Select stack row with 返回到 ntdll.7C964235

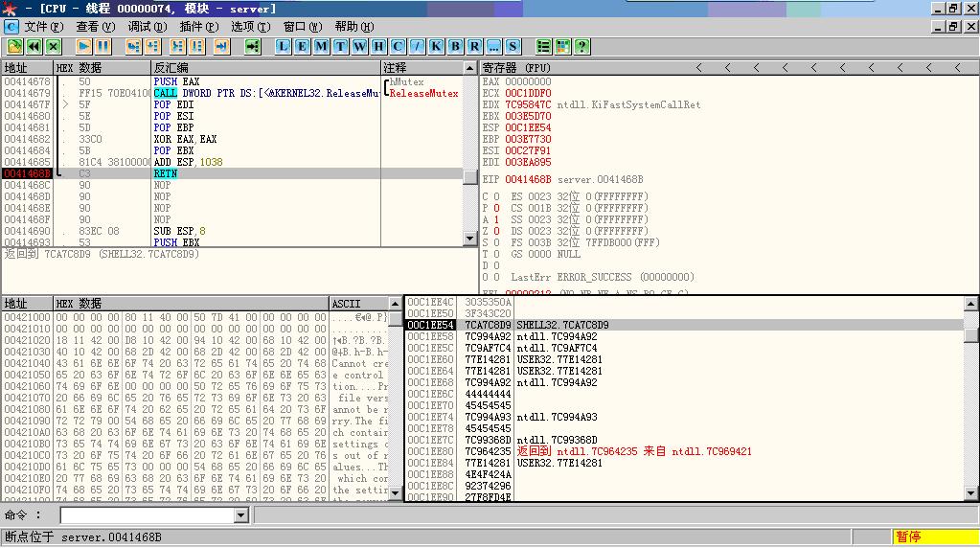(684, 451)
